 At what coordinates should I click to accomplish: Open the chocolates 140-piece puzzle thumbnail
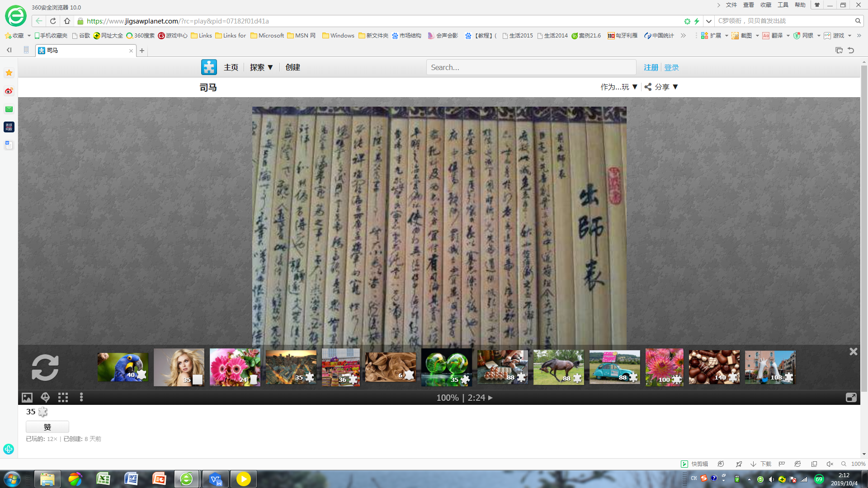[x=714, y=367]
